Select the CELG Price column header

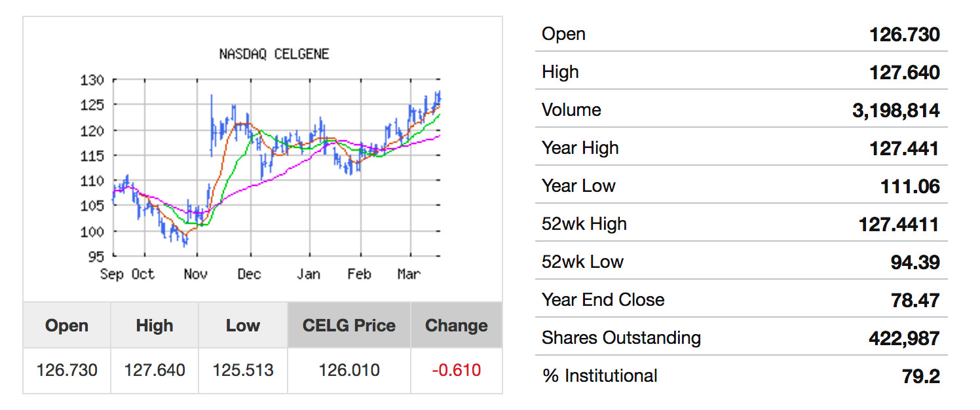coord(349,326)
